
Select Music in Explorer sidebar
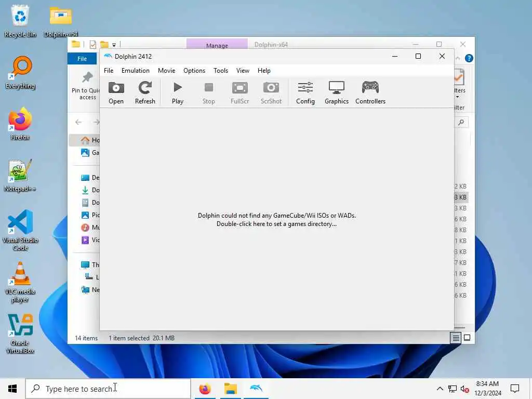(x=89, y=228)
